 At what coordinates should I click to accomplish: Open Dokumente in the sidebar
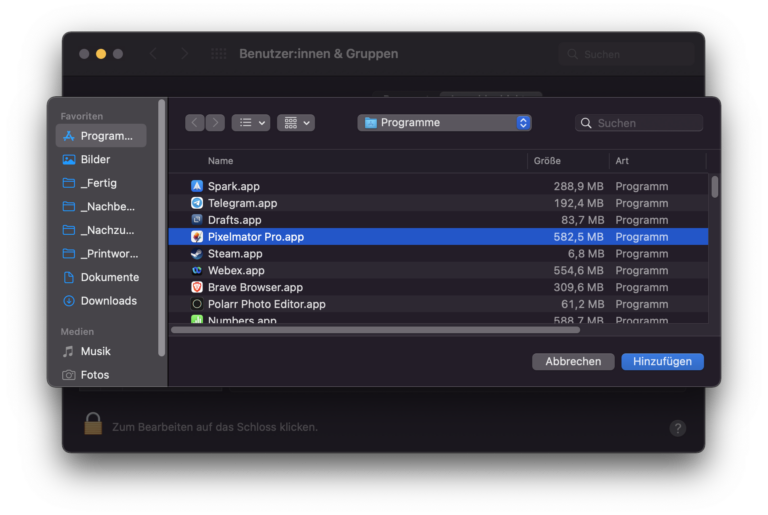101,277
